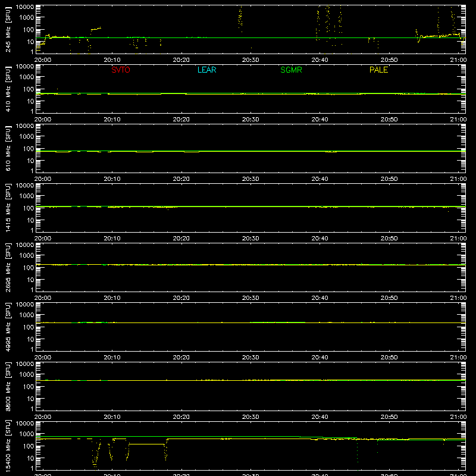The height and width of the screenshot is (476, 476).
Task: Select the 245 MHz [SFU] axis title
Action: click(8, 29)
